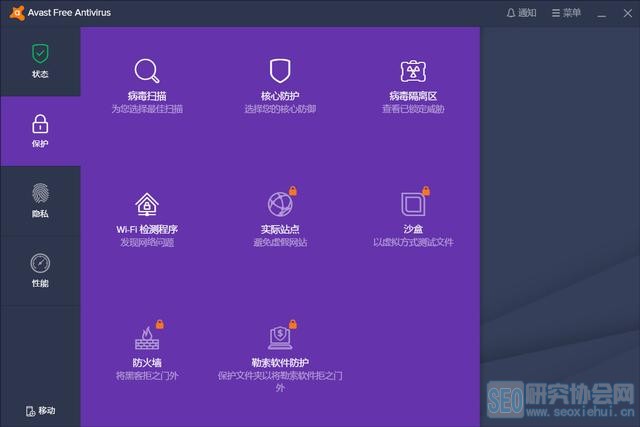This screenshot has height=427, width=640.
Task: Click the 移动 mobile device item
Action: pyautogui.click(x=40, y=411)
